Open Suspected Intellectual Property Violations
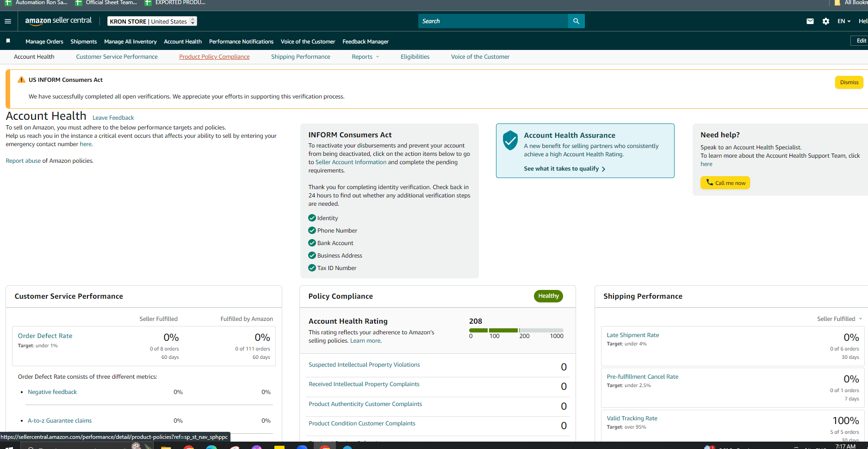 [364, 365]
